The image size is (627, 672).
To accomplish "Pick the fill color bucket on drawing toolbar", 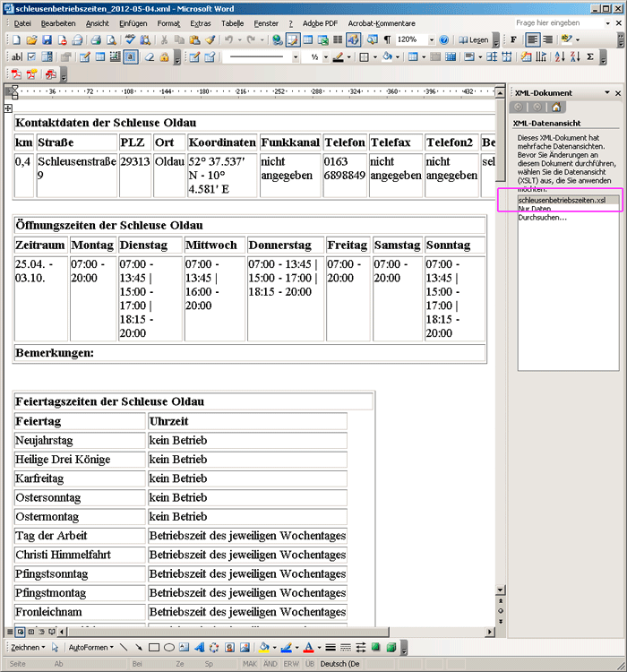I will [264, 648].
